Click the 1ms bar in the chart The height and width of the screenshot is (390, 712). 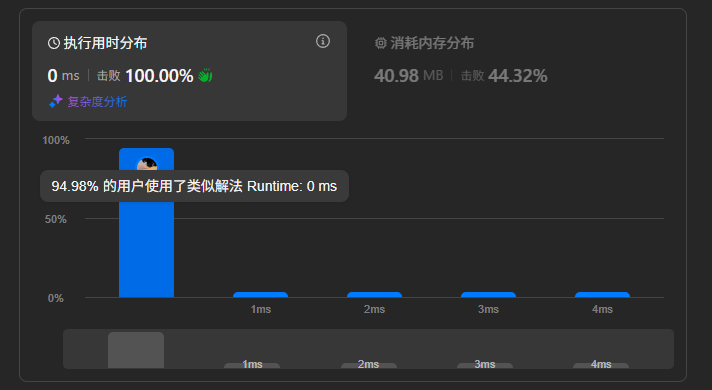260,295
